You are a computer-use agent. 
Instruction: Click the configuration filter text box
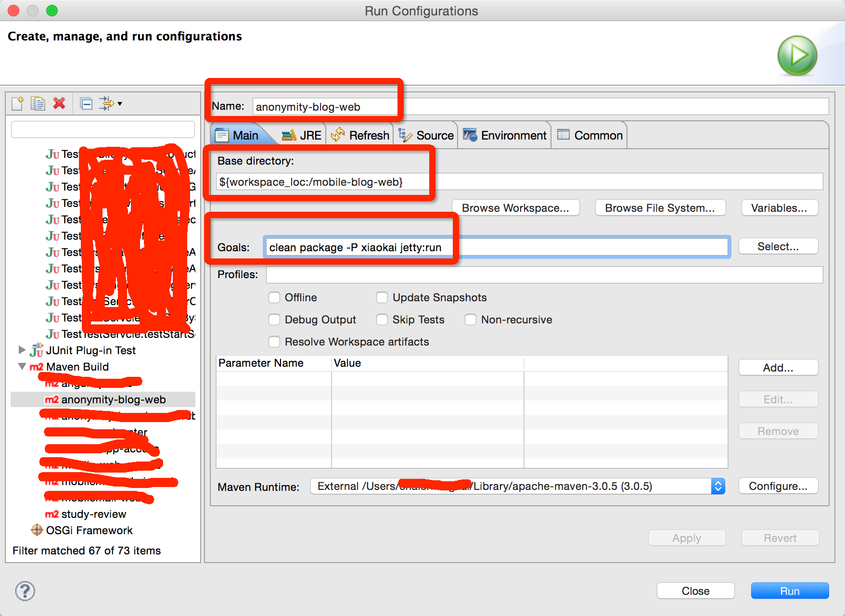(103, 130)
